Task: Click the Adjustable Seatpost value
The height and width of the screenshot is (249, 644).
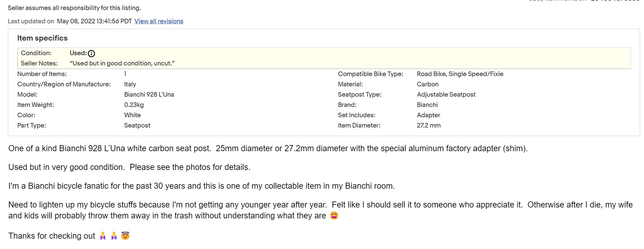Action: click(x=446, y=95)
